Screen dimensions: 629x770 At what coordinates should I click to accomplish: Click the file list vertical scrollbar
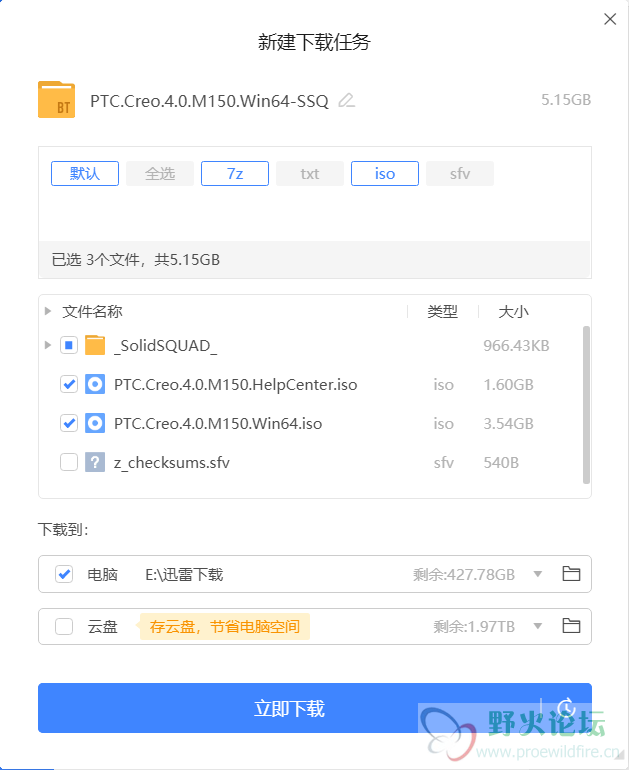[586, 405]
